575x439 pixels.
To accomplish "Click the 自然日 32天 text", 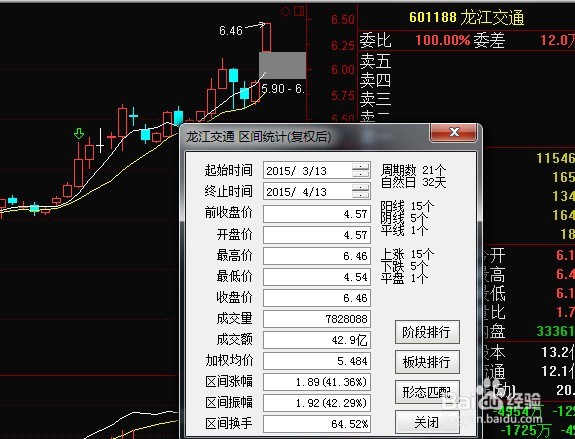I will (x=413, y=182).
